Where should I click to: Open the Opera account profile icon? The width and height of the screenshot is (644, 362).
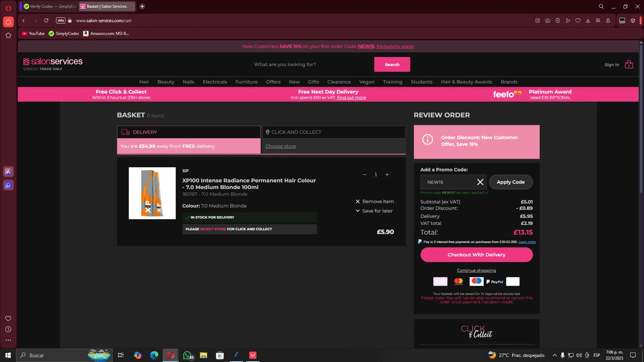click(608, 21)
